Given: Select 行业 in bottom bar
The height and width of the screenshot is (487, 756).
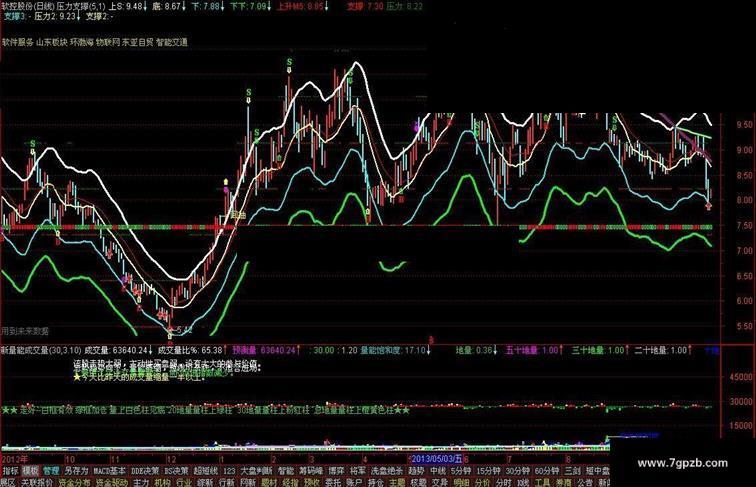Looking at the screenshot, I should point(184,483).
